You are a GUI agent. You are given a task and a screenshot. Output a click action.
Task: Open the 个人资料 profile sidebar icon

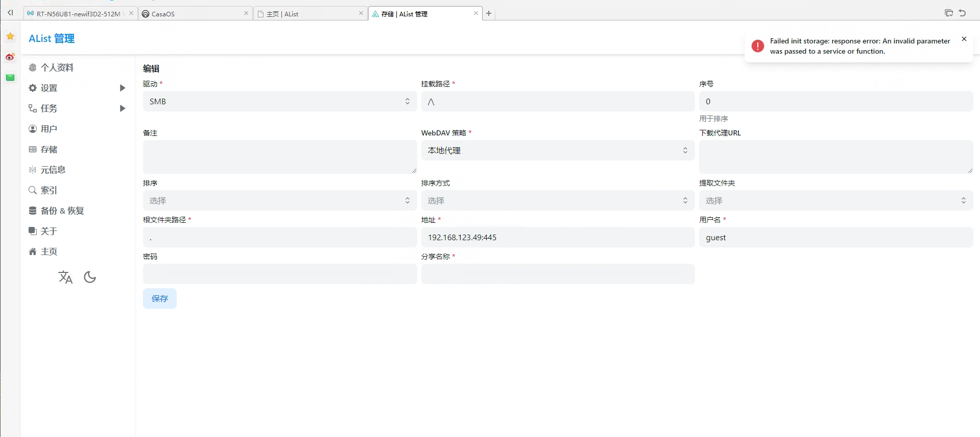[33, 67]
